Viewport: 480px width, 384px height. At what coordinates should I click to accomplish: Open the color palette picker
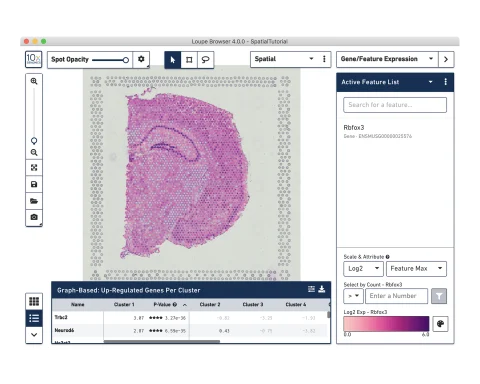[440, 324]
